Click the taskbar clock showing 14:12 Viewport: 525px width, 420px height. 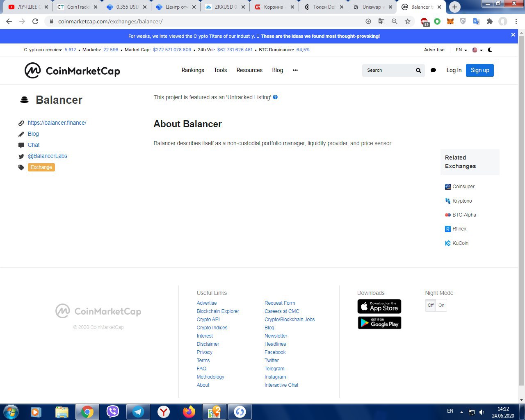pos(503,409)
